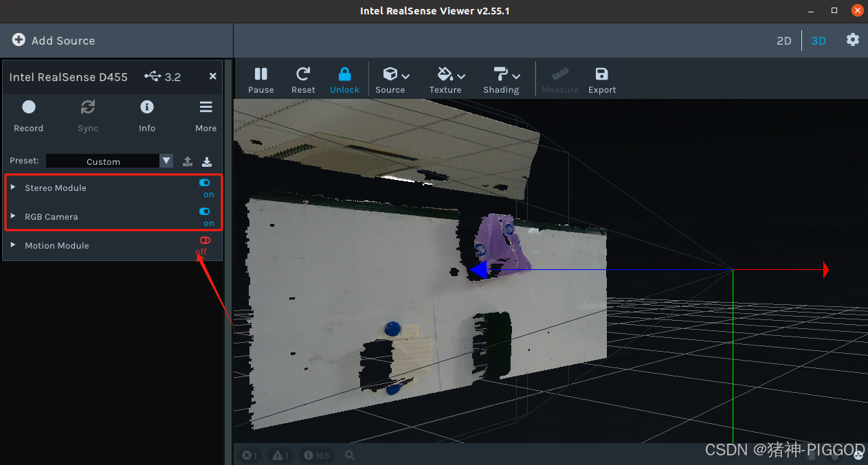
Task: Expand the Motion Module section
Action: tap(13, 245)
